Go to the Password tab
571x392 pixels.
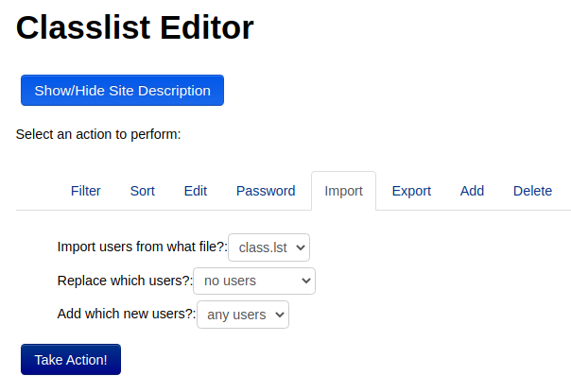tap(266, 191)
